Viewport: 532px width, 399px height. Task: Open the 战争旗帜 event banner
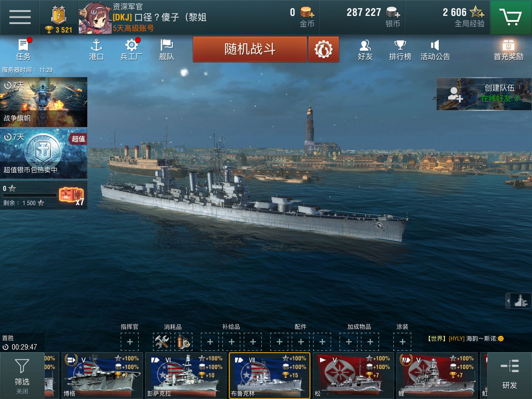coord(44,102)
